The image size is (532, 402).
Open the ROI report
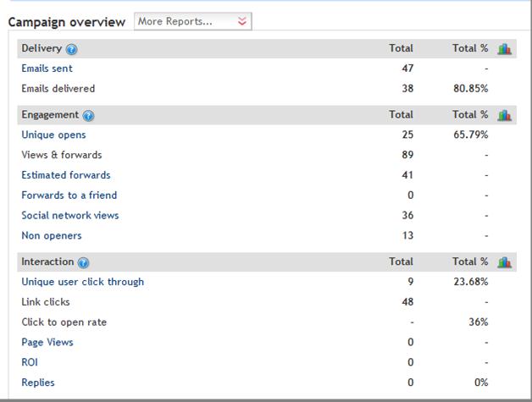point(30,362)
